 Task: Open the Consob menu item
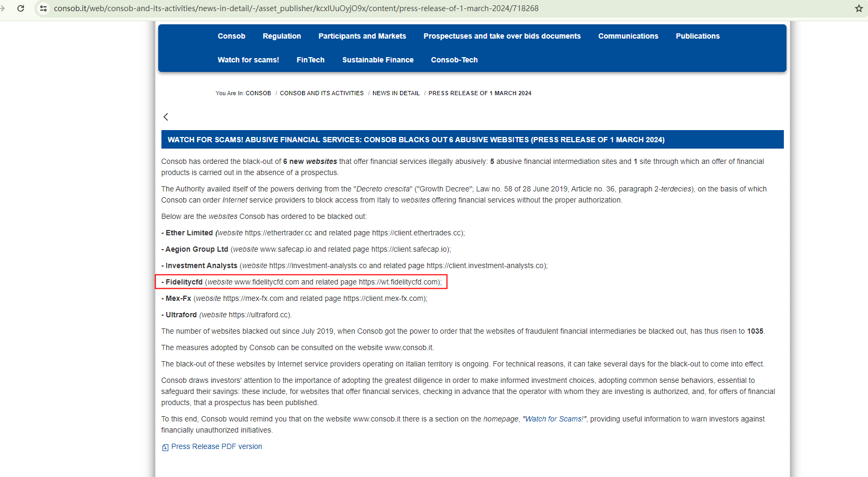pos(231,36)
